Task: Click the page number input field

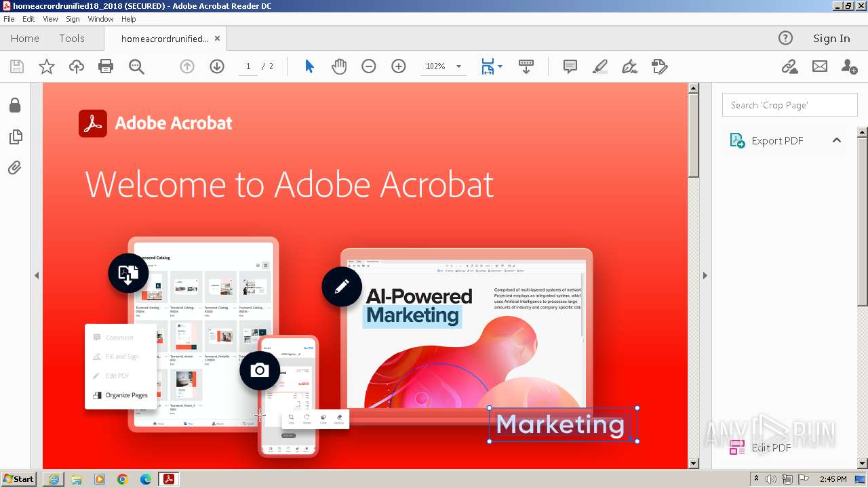Action: pyautogui.click(x=248, y=66)
